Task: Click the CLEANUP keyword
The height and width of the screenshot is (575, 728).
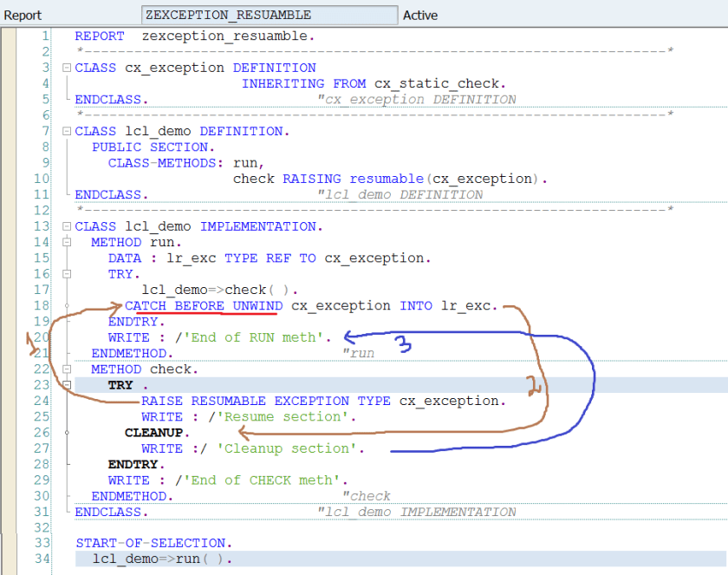Action: pos(158,432)
